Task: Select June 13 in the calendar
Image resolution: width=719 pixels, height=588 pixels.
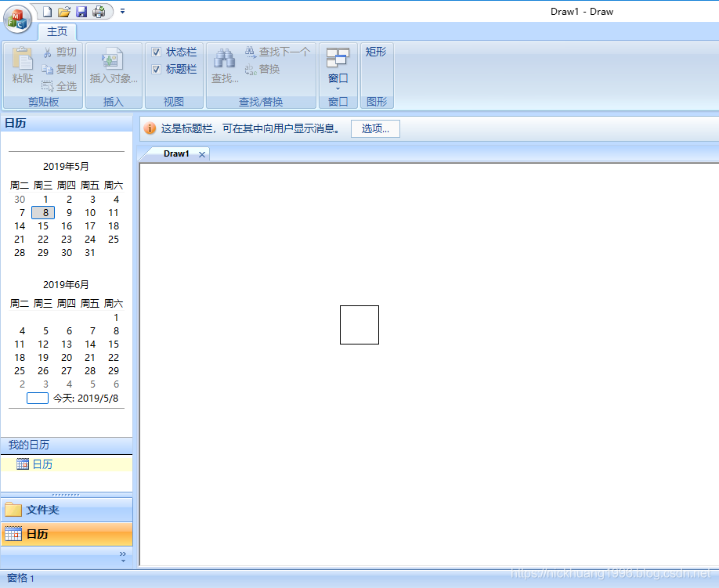Action: 67,345
